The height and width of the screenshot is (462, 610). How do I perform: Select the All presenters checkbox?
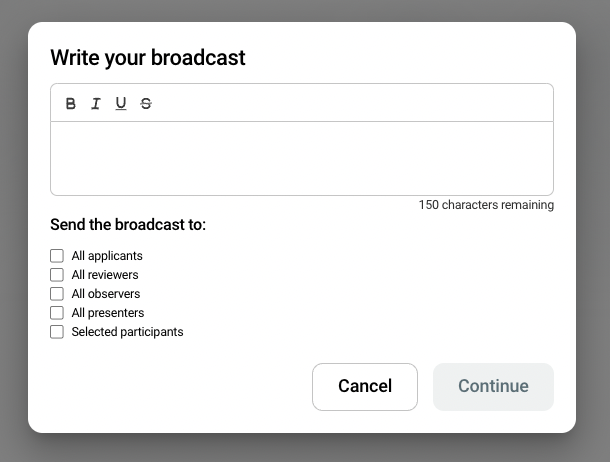pyautogui.click(x=57, y=313)
